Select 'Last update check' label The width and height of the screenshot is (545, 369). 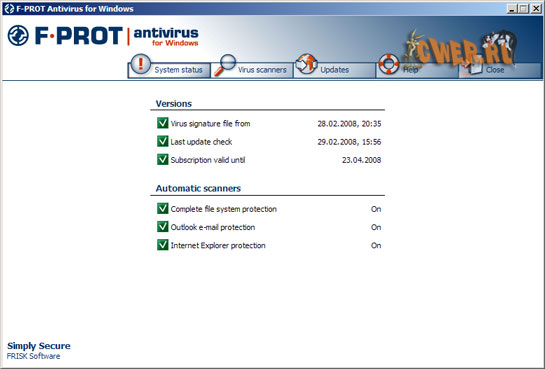pos(201,142)
